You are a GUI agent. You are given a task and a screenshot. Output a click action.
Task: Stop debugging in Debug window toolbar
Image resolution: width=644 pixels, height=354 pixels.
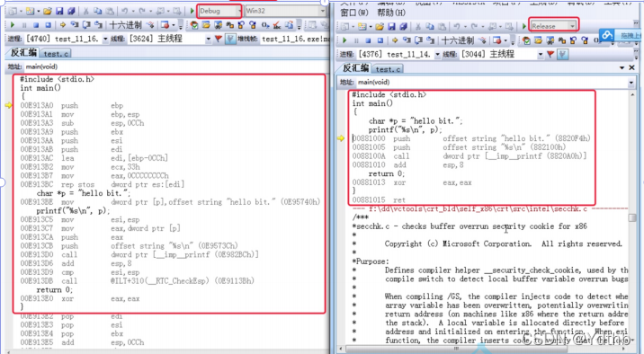coord(36,25)
